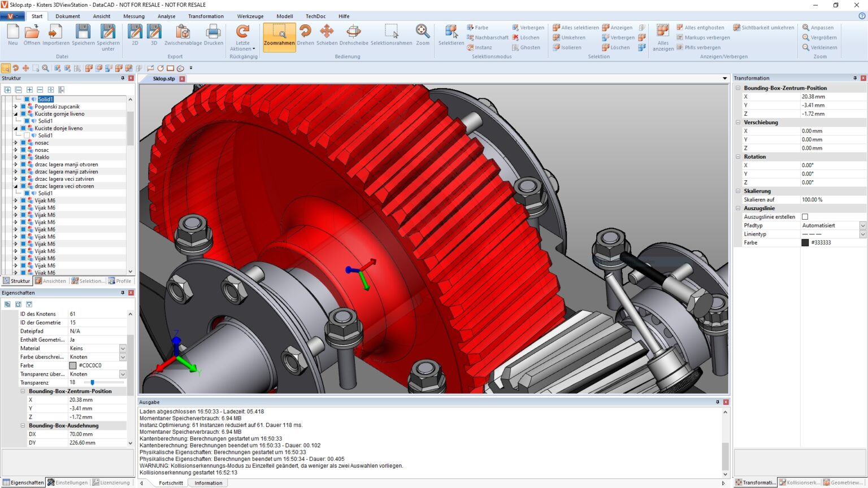The height and width of the screenshot is (488, 868).
Task: Select the Zoomrahmen tool
Action: pyautogui.click(x=279, y=37)
